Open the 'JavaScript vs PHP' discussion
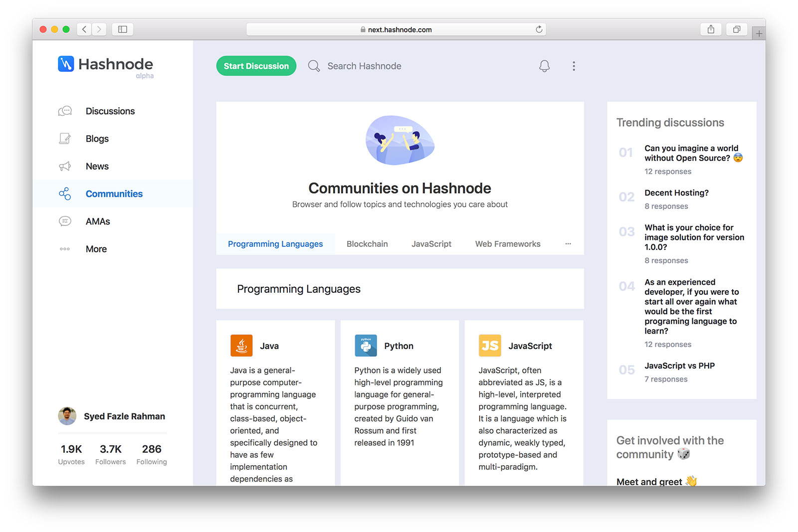Image resolution: width=798 pixels, height=532 pixels. pos(679,366)
